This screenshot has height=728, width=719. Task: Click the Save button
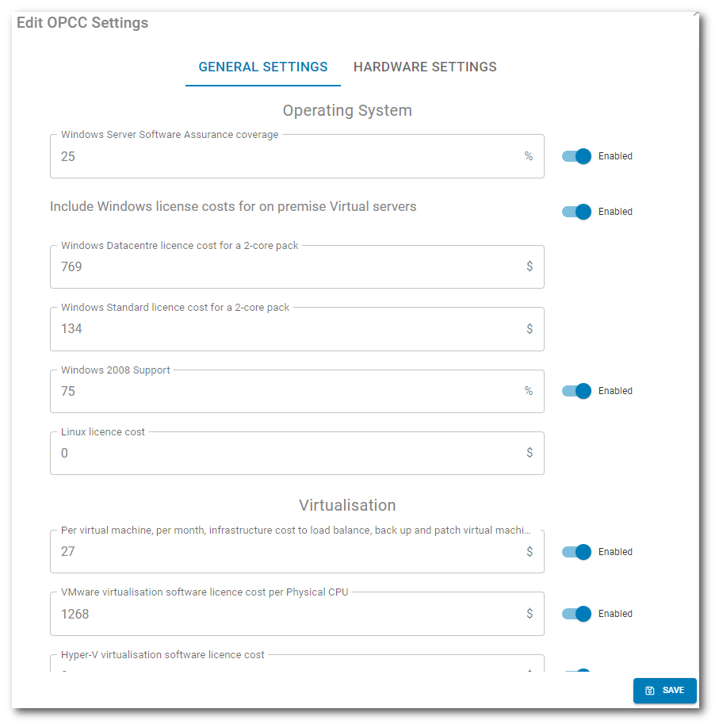tap(664, 691)
